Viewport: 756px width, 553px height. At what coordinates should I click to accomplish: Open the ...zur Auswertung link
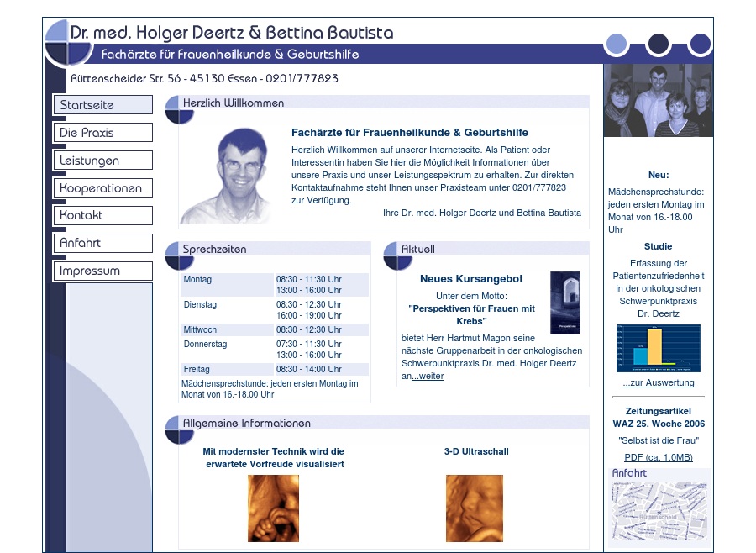(658, 383)
